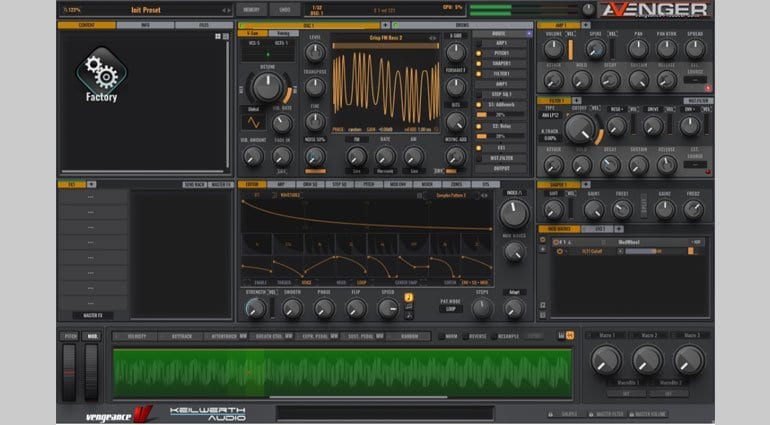The image size is (770, 425).
Task: Click the OSC 1 waveform shape icon
Action: pyautogui.click(x=253, y=122)
